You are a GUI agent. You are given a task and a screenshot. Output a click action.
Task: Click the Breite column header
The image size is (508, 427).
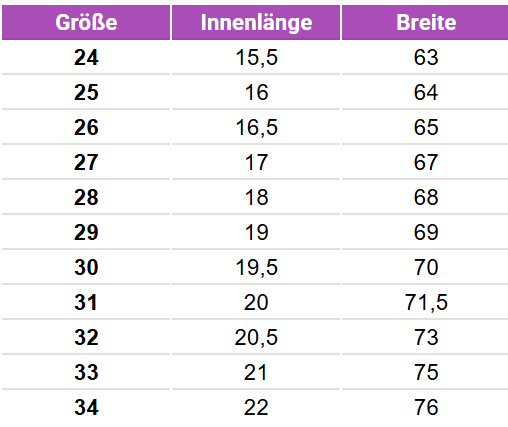[425, 23]
